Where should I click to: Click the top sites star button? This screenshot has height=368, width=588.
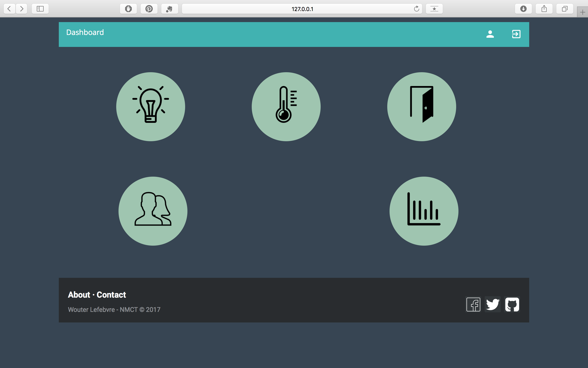pos(434,9)
